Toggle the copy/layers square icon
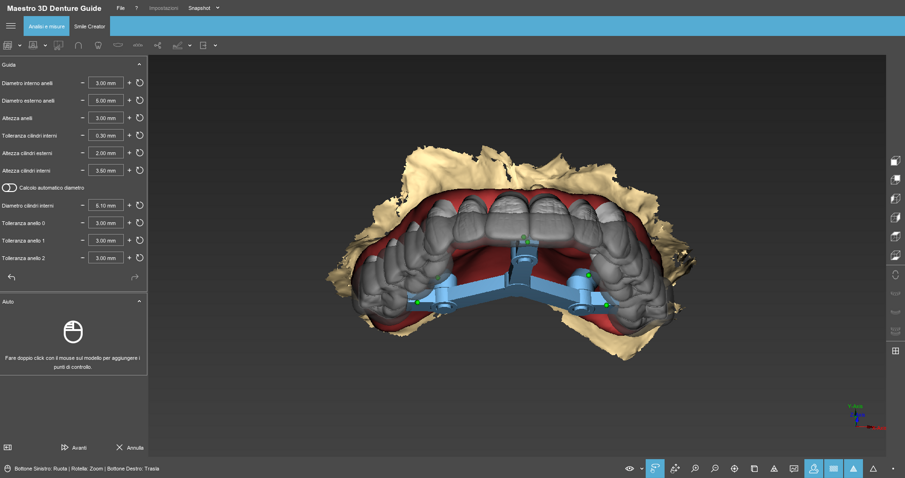905x478 pixels. 754,468
